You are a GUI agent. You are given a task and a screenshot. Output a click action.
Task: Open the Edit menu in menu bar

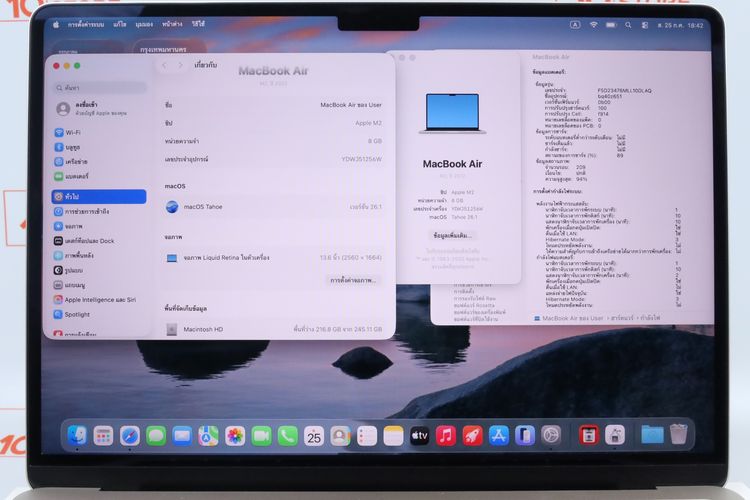120,24
